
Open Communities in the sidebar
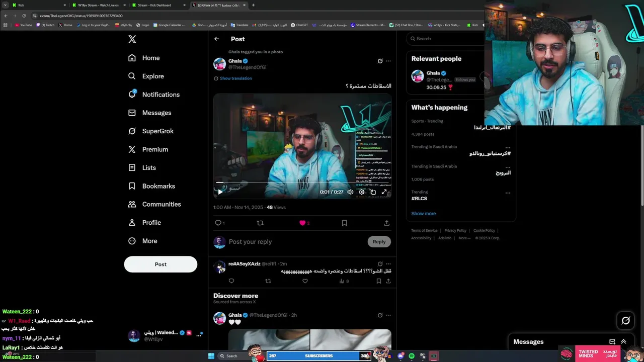[x=154, y=204]
